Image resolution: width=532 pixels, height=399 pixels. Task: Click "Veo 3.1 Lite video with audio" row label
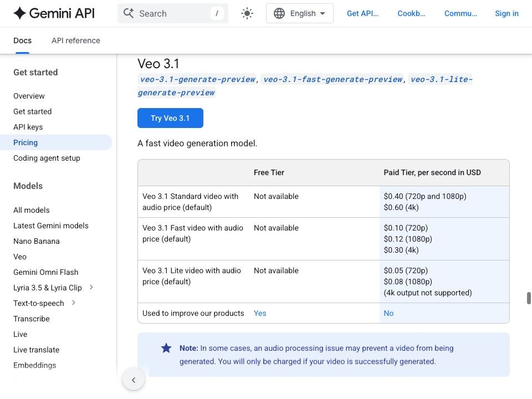tap(192, 276)
